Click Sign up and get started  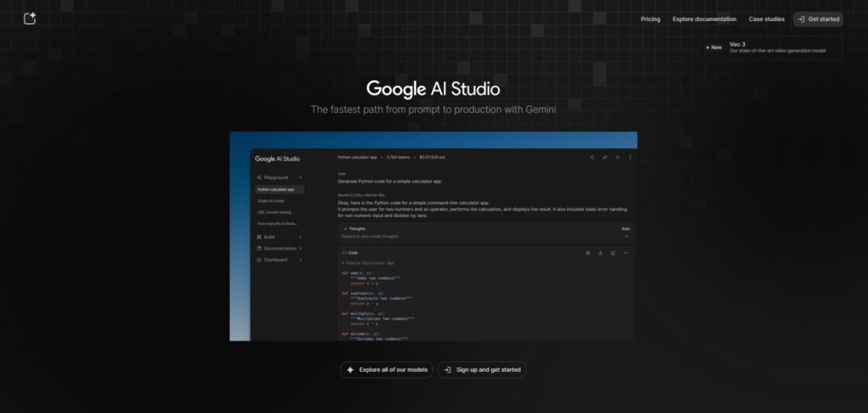coord(482,370)
